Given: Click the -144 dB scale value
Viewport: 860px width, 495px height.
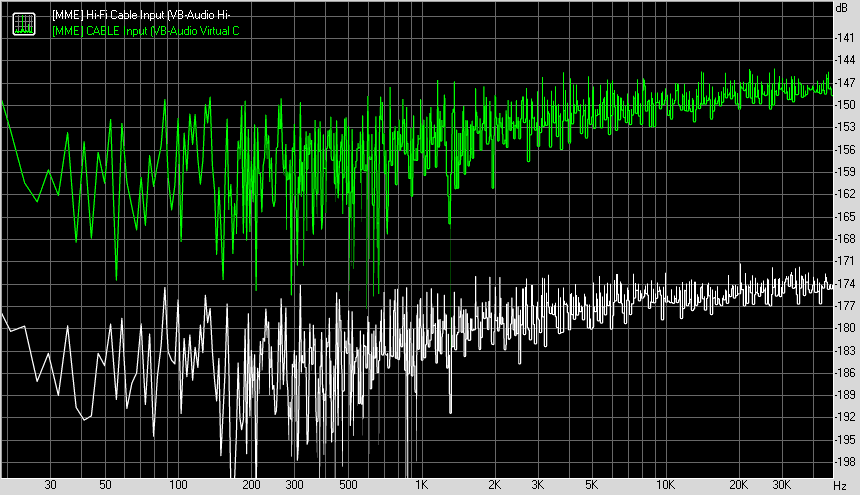Looking at the screenshot, I should click(x=845, y=60).
